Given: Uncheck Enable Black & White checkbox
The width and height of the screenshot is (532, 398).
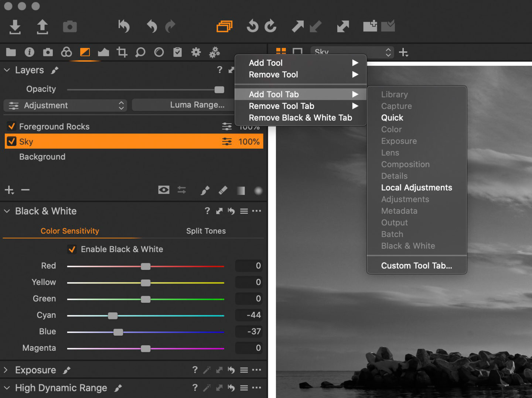Looking at the screenshot, I should (72, 250).
